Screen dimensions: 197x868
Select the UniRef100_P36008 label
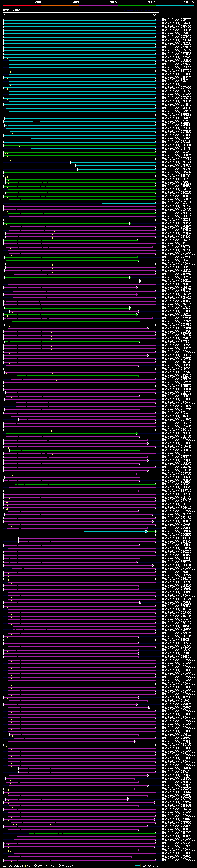click(176, 345)
